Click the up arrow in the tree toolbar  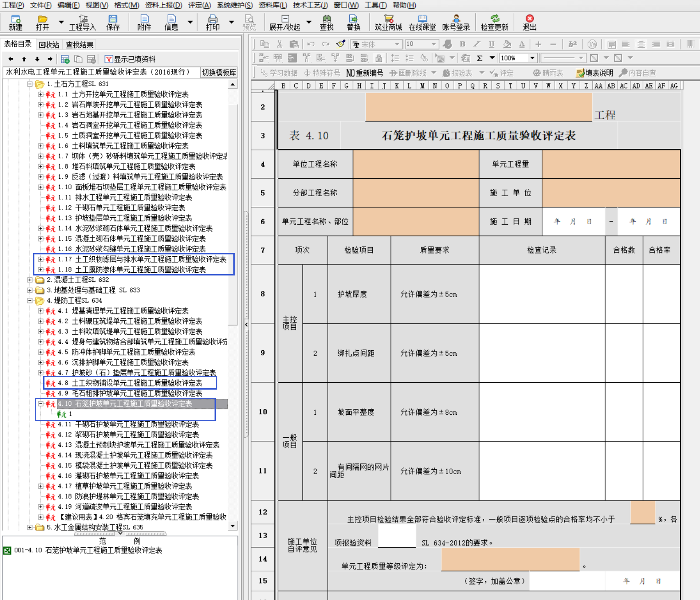[x=24, y=59]
